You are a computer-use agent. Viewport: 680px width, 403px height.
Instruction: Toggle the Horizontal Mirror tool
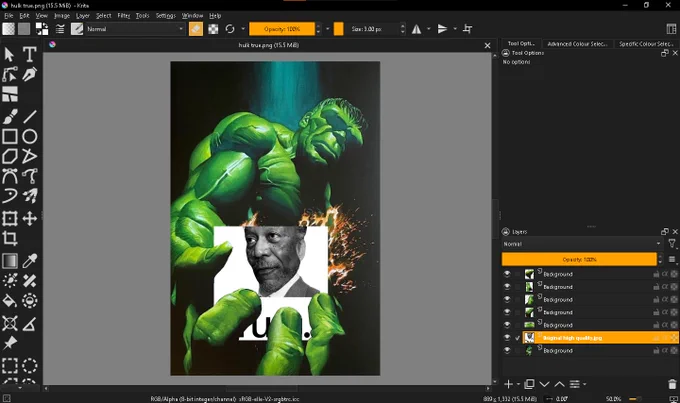tap(416, 29)
